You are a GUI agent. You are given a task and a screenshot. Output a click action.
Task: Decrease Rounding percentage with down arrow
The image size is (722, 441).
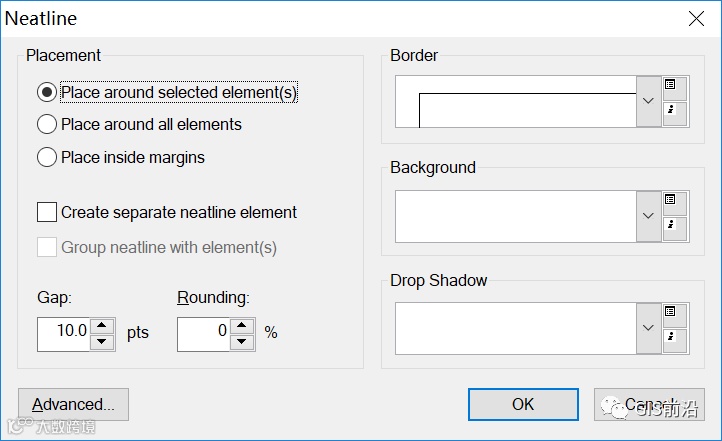pos(242,342)
